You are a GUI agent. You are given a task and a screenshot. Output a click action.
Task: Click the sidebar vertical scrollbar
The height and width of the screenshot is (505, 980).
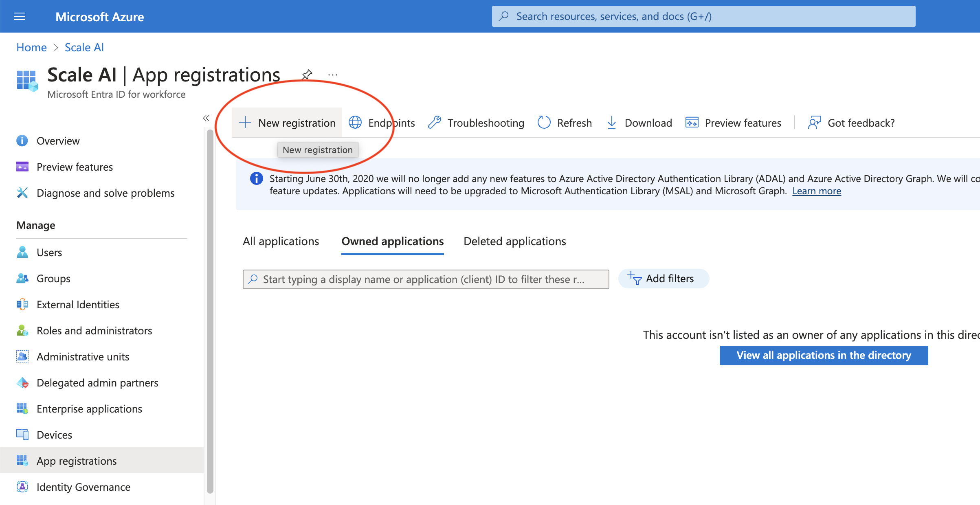pos(210,310)
